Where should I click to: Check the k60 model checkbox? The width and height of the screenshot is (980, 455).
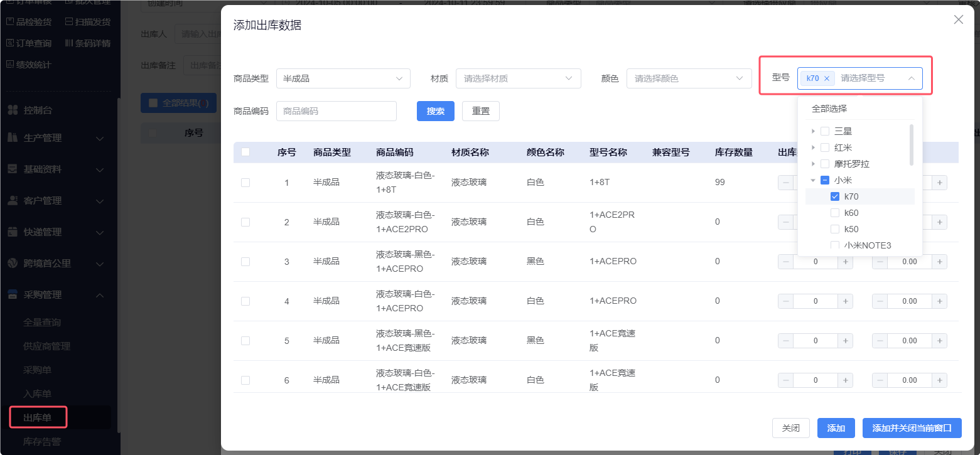[835, 213]
